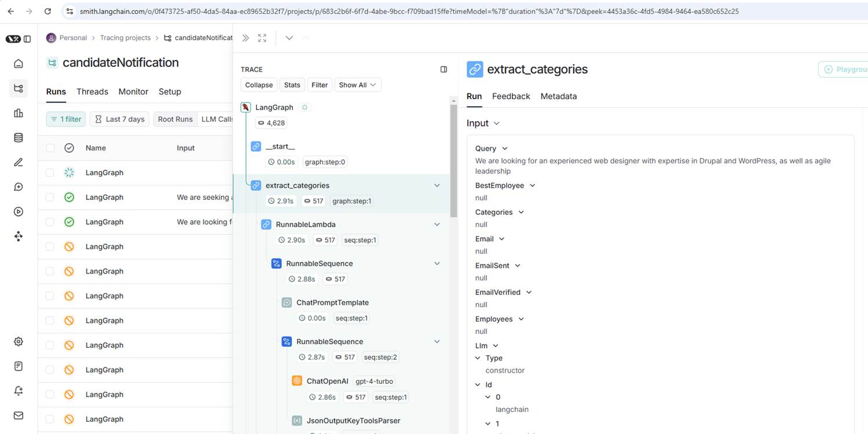Switch to the Threads tab

point(92,92)
